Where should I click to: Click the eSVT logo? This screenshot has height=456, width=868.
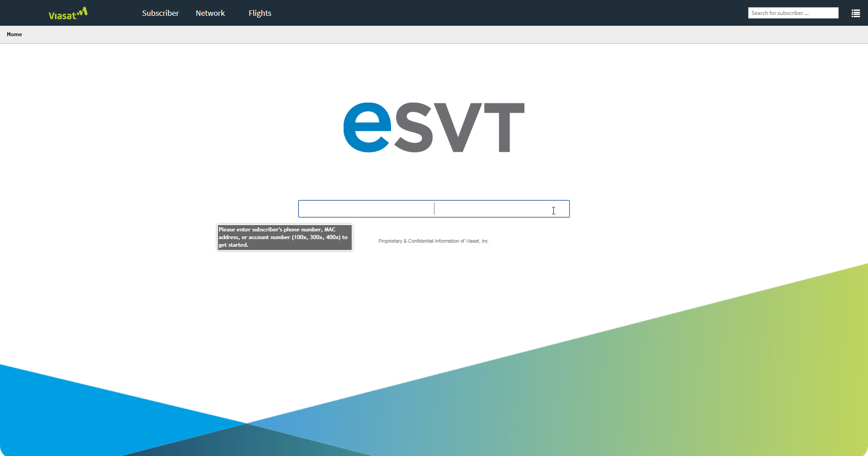[434, 127]
